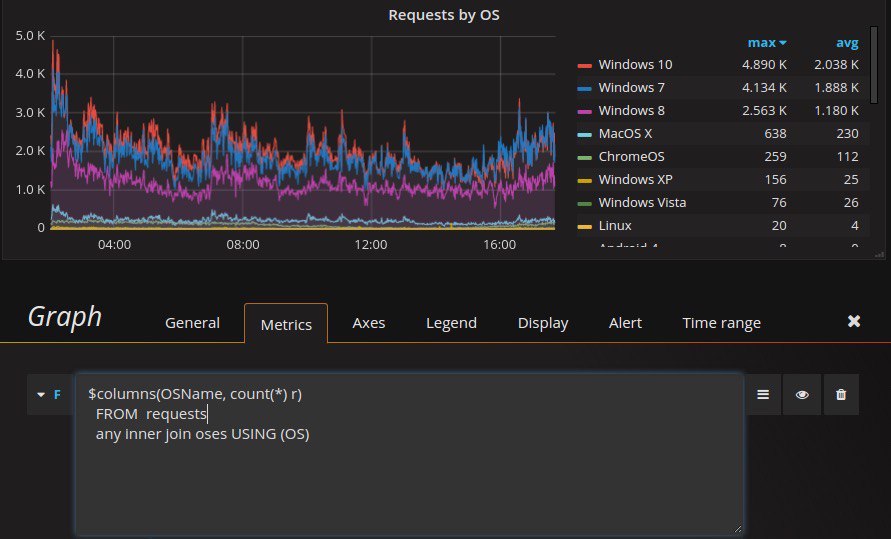Click Windows 7 blue legend color
891x539 pixels.
[x=584, y=89]
